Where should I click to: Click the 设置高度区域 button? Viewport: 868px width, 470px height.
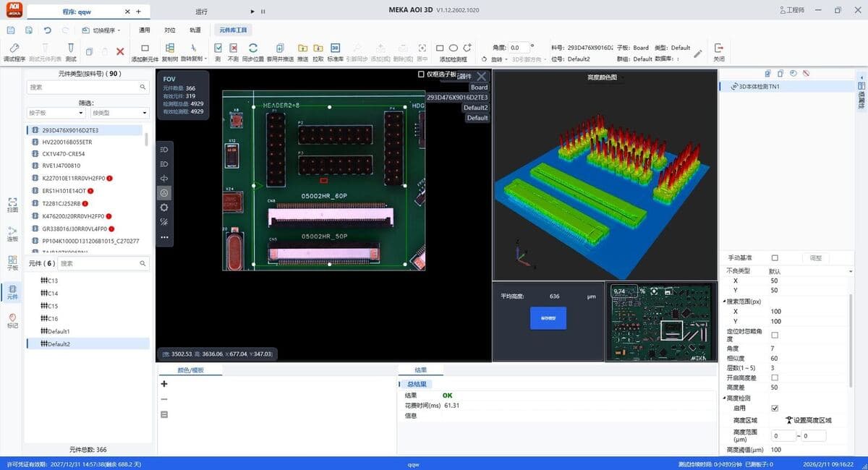[x=809, y=420]
